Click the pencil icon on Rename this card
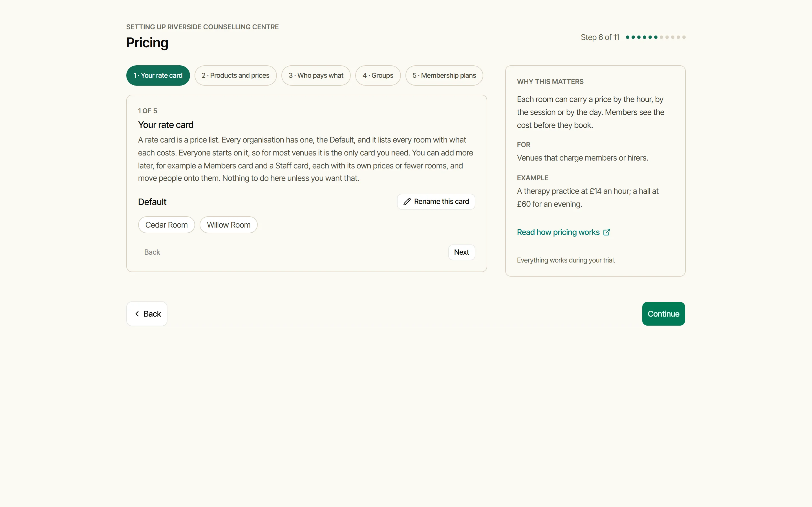The height and width of the screenshot is (507, 812). point(407,201)
